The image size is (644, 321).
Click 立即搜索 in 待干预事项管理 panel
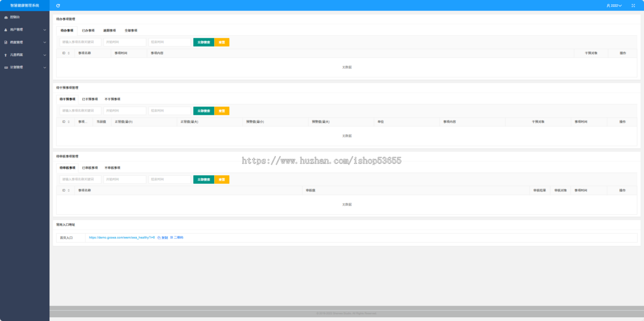[204, 111]
